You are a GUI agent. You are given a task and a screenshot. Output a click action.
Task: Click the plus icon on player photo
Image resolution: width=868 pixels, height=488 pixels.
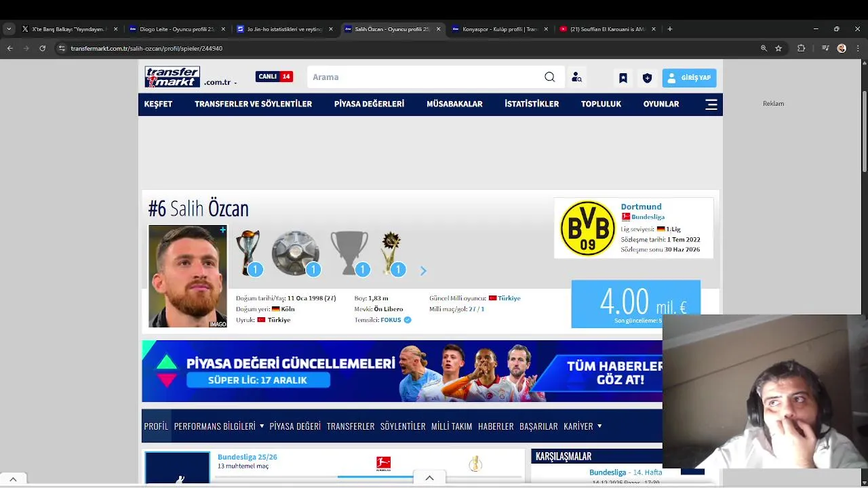coord(222,230)
